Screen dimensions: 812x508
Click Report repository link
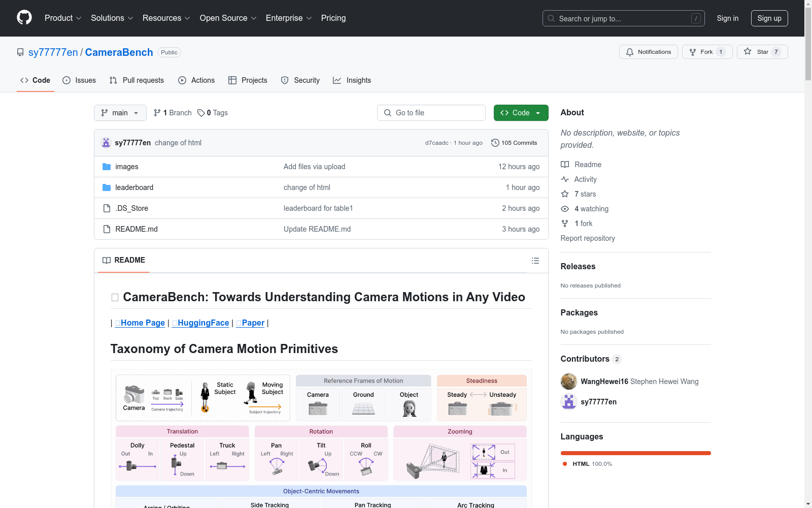588,238
